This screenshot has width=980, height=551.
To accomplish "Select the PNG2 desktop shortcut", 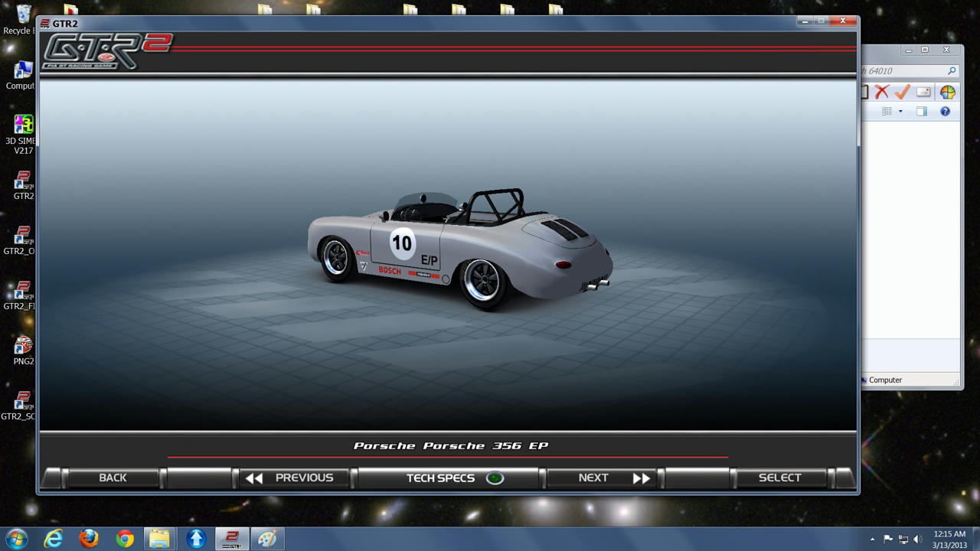I will 23,350.
